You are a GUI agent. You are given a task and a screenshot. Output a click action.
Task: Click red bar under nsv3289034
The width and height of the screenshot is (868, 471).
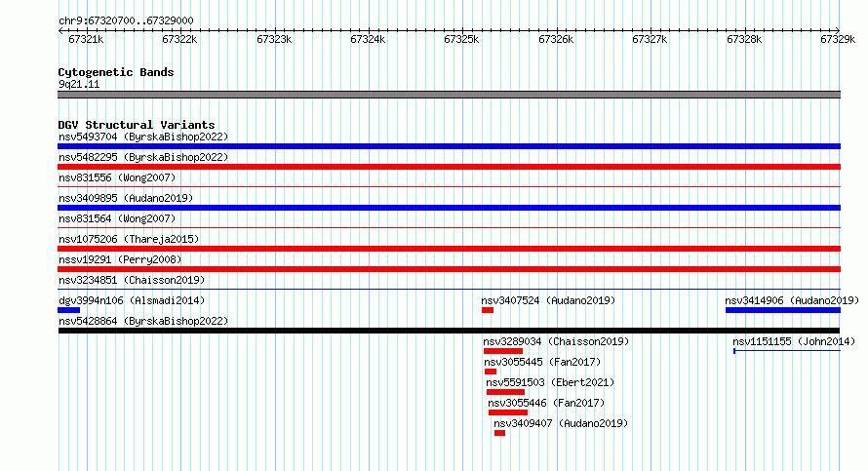point(502,351)
